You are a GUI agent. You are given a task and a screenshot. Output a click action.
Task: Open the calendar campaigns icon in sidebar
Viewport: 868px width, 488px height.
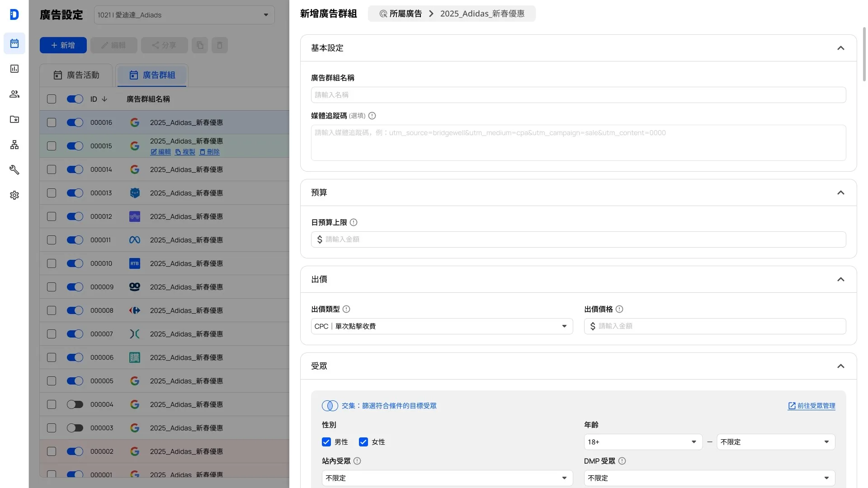(14, 43)
